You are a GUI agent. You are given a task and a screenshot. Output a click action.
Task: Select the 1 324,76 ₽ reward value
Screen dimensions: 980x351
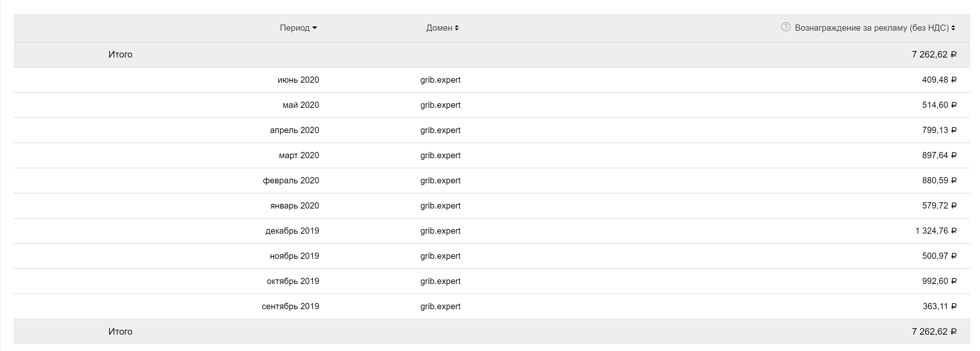coord(936,231)
